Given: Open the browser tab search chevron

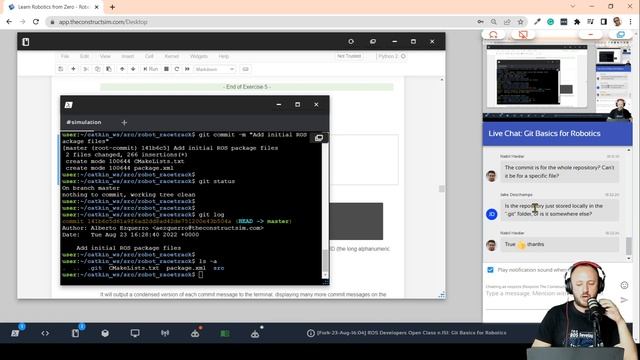Looking at the screenshot, I should (573, 7).
